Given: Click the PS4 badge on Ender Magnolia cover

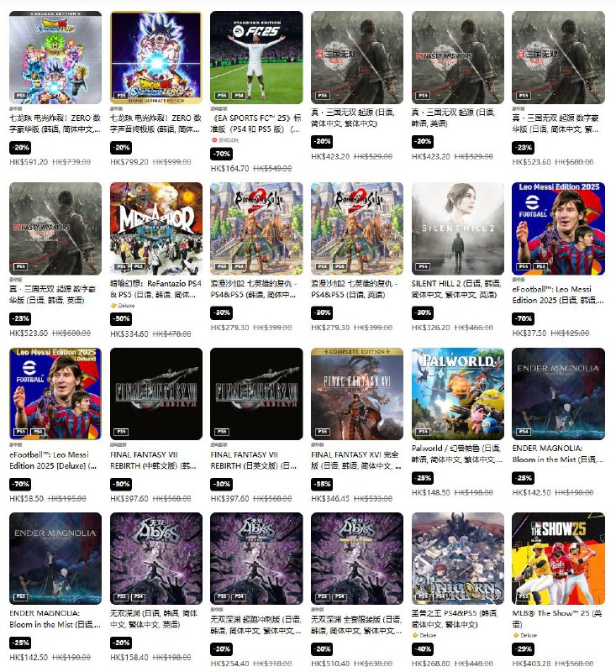Looking at the screenshot, I should click(x=524, y=432).
